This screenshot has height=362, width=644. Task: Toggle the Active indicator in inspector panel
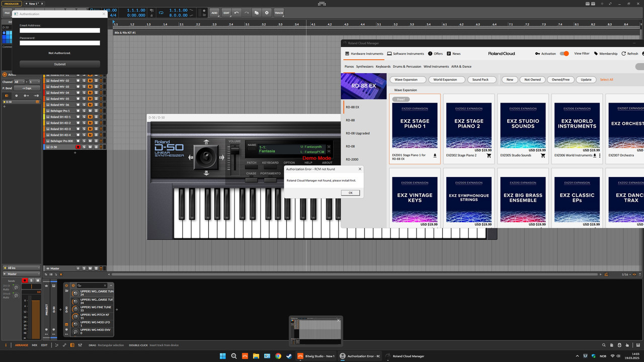[x=5, y=74]
